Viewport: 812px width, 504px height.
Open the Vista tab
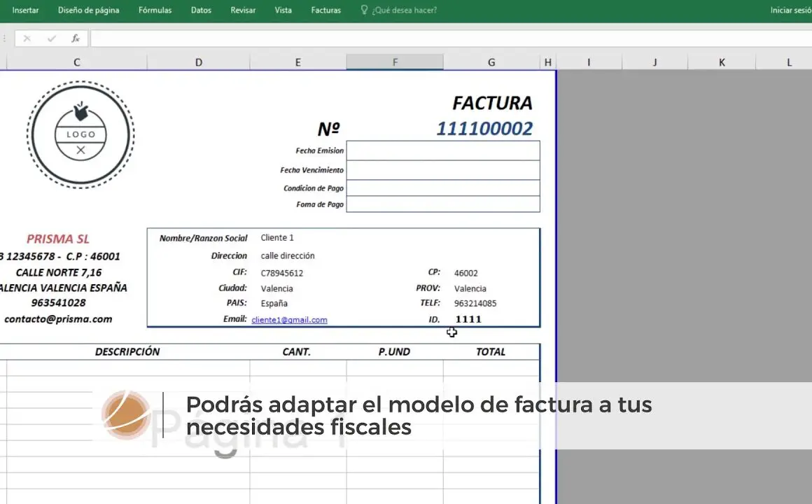coord(283,10)
